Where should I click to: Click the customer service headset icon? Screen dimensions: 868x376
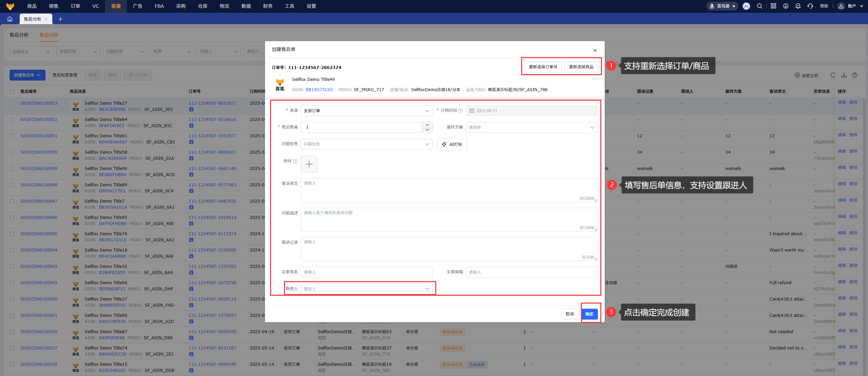click(810, 6)
